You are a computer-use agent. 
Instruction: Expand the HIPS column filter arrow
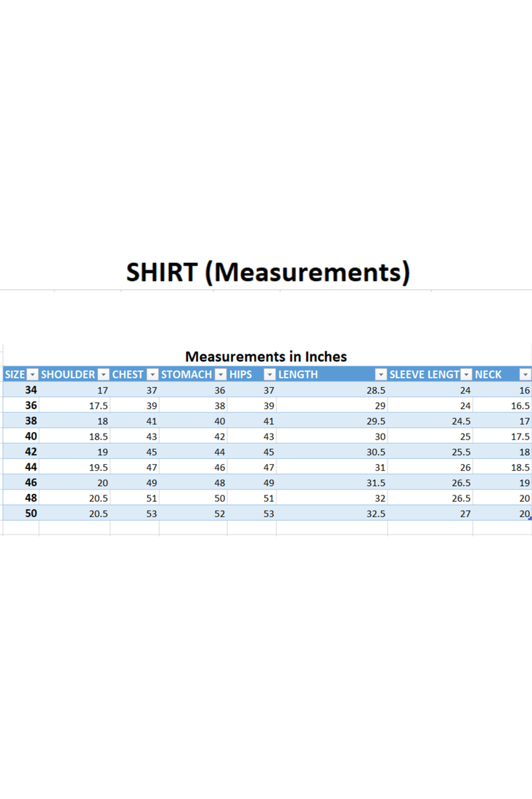tap(269, 375)
